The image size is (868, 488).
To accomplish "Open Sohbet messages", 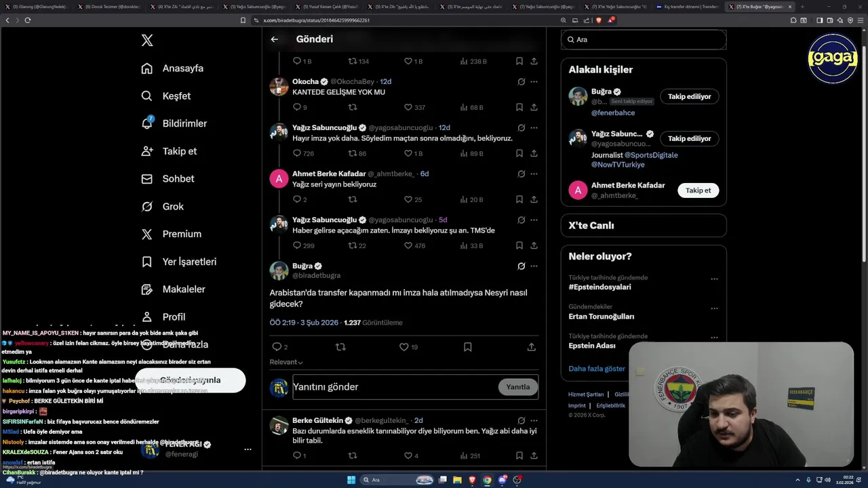I will (x=167, y=179).
